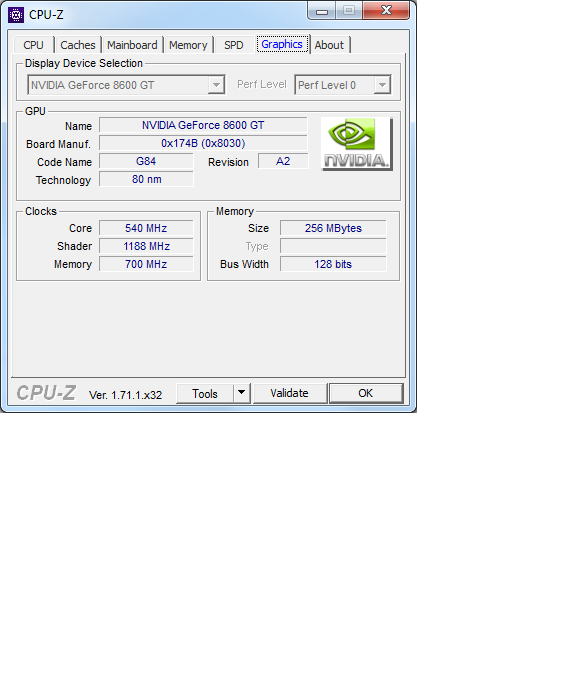Open the SPD tab
Image resolution: width=573 pixels, height=673 pixels.
coord(234,45)
